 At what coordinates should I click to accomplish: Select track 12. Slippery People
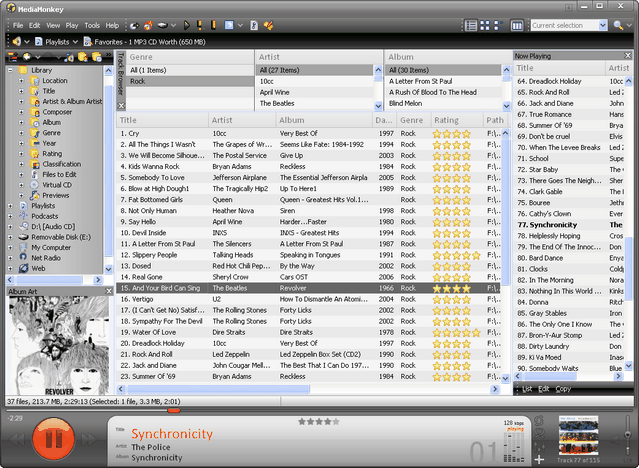click(x=308, y=255)
